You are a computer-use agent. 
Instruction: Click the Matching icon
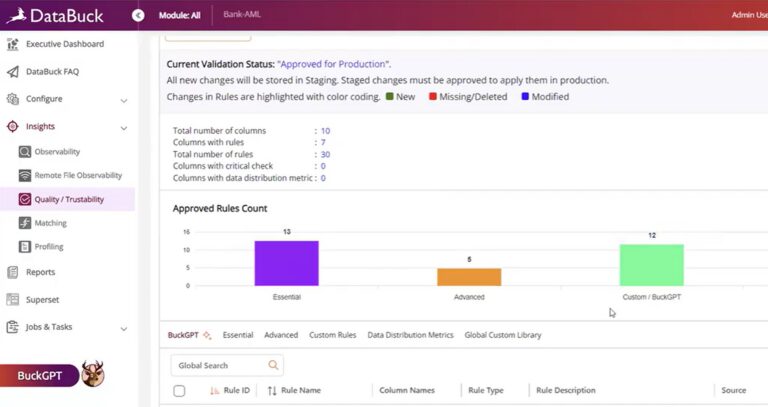[x=24, y=223]
